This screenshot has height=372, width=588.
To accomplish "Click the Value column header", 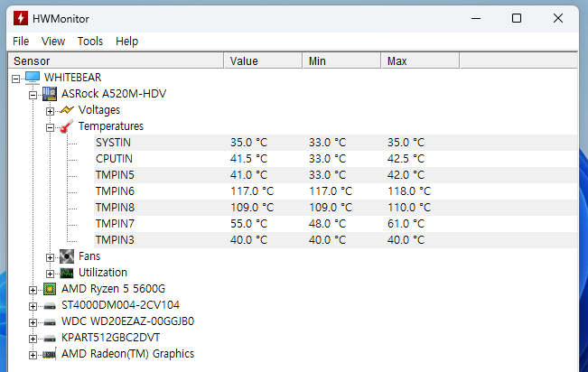I will pyautogui.click(x=263, y=60).
